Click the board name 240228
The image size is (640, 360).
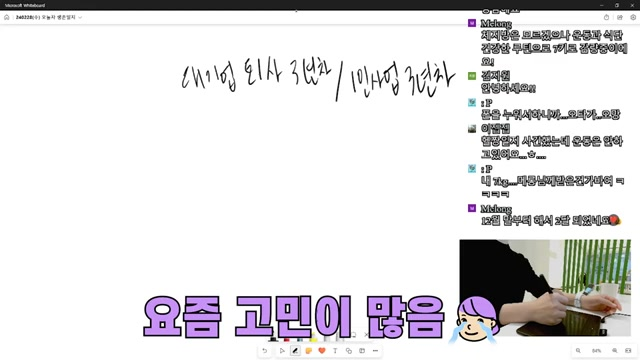click(46, 18)
